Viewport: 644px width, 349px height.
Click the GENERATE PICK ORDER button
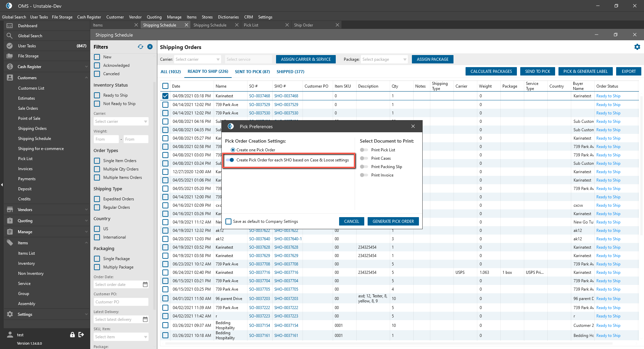pyautogui.click(x=393, y=221)
